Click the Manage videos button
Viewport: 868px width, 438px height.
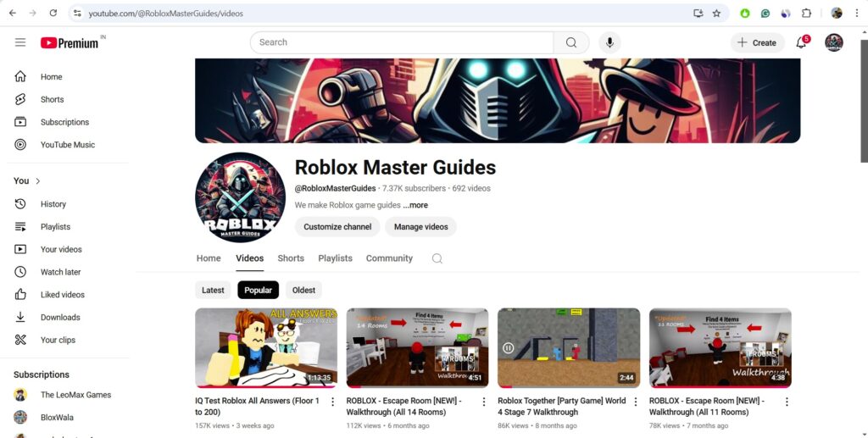coord(420,227)
